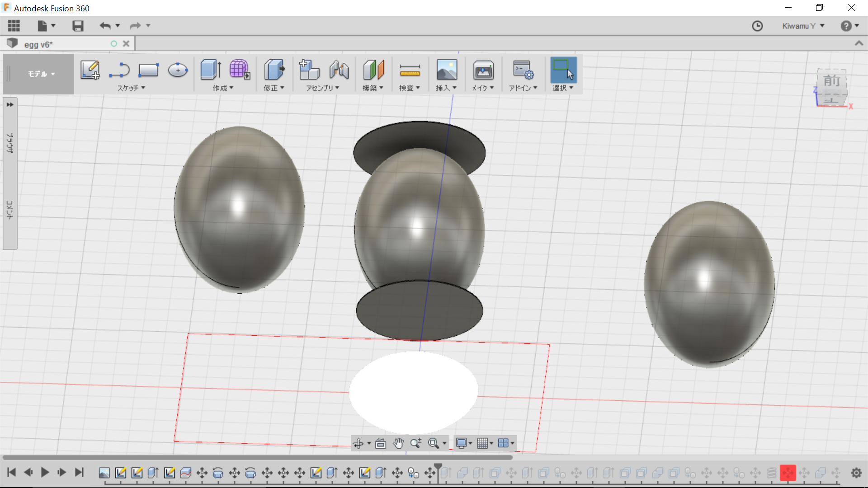Expand the 選択 (Select) dropdown
Screen dimensions: 868x488
tap(571, 88)
